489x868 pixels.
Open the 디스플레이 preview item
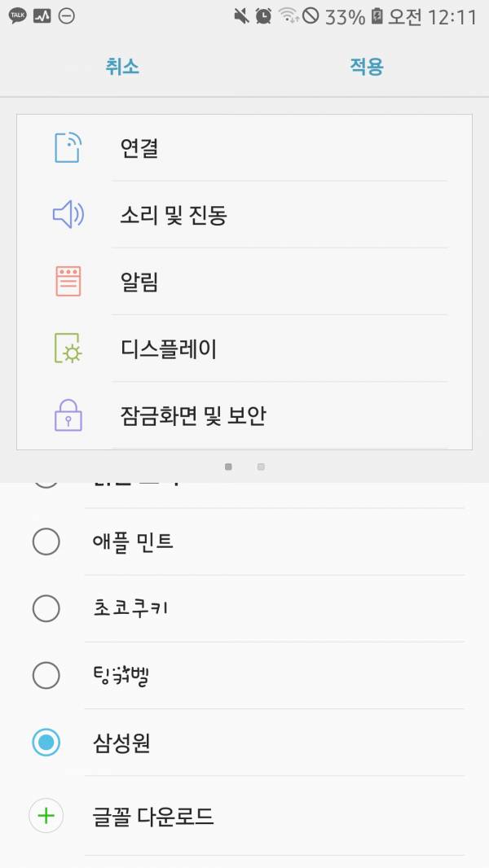tap(168, 349)
